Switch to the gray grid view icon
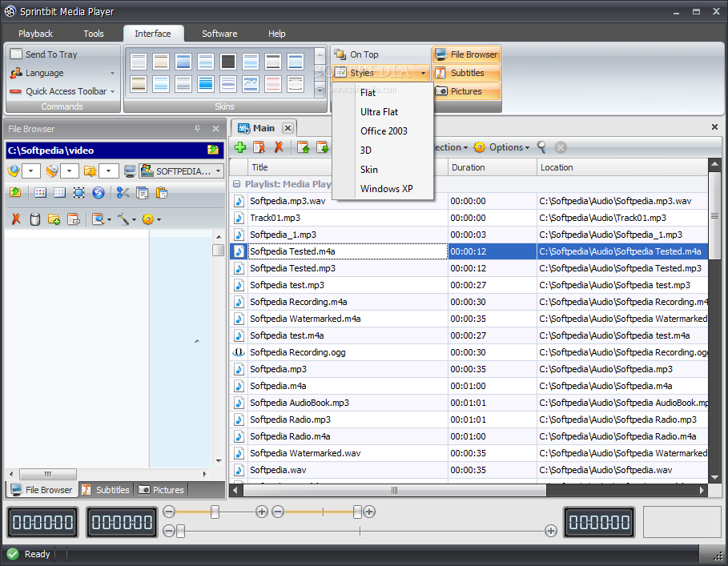 click(x=59, y=192)
